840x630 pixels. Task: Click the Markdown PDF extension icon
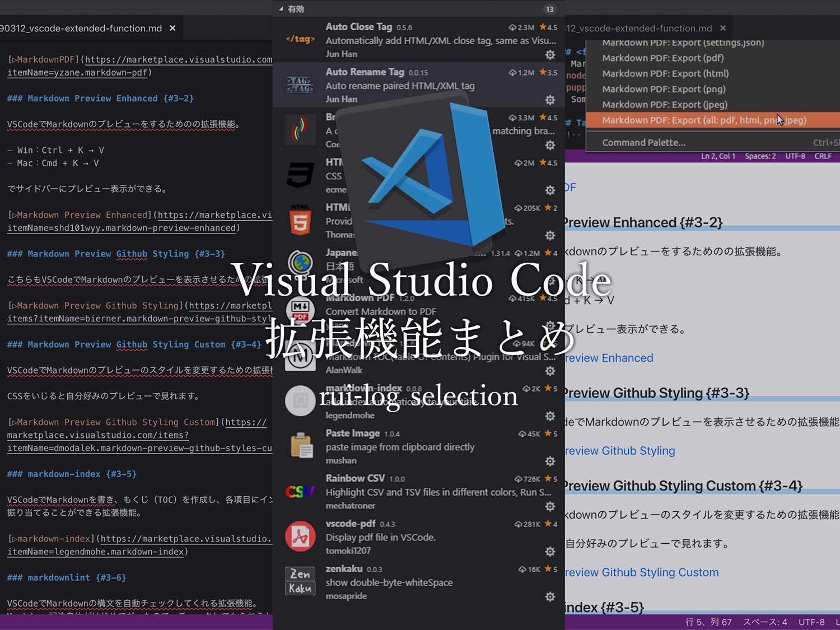[300, 311]
